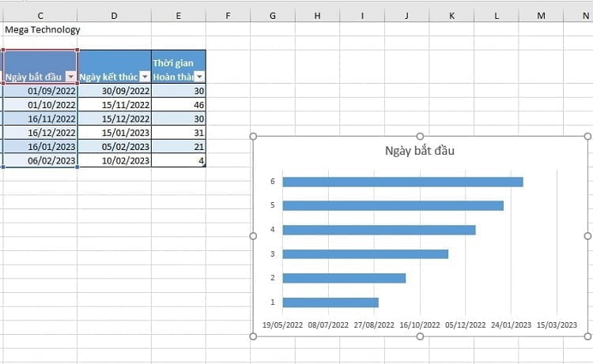Select the chart bar for category 3

click(365, 254)
